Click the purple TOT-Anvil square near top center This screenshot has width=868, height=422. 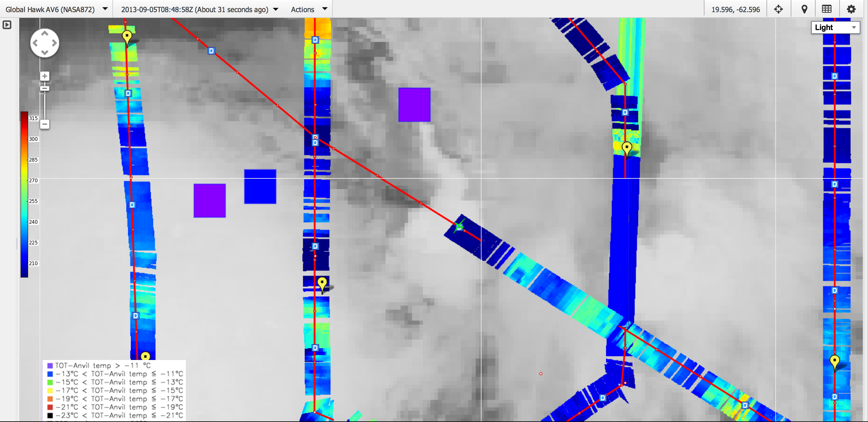pos(414,105)
